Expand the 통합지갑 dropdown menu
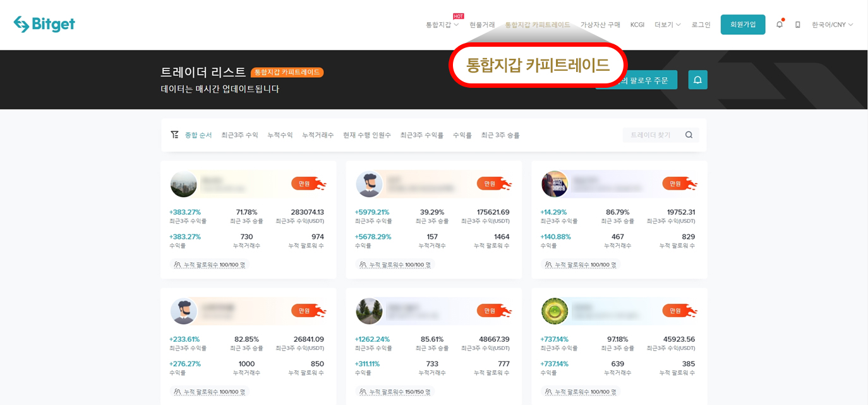This screenshot has height=405, width=868. pyautogui.click(x=442, y=25)
